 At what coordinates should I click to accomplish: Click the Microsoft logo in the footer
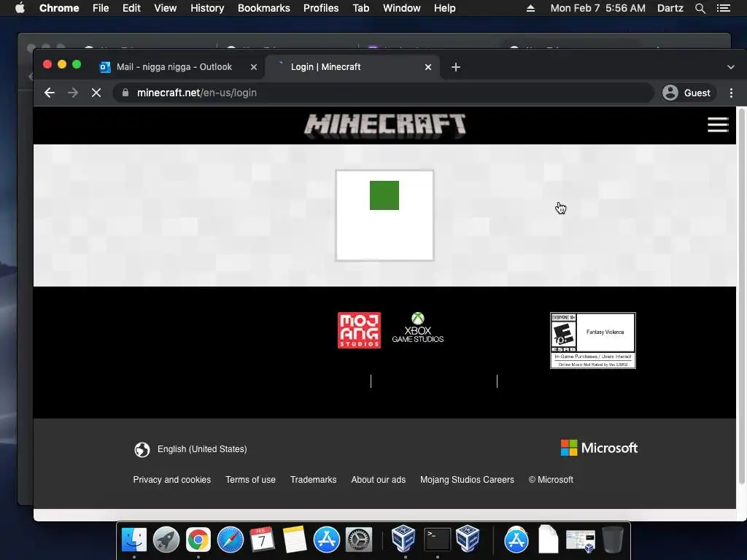coord(599,448)
